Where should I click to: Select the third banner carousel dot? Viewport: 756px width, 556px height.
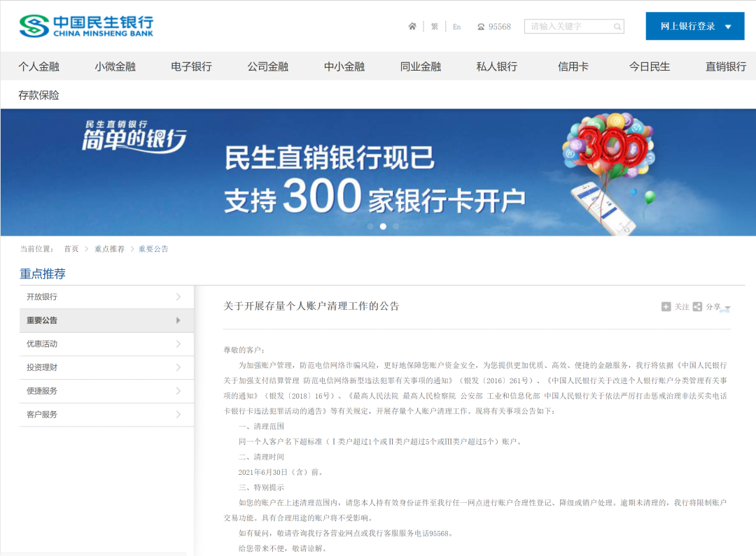click(395, 227)
